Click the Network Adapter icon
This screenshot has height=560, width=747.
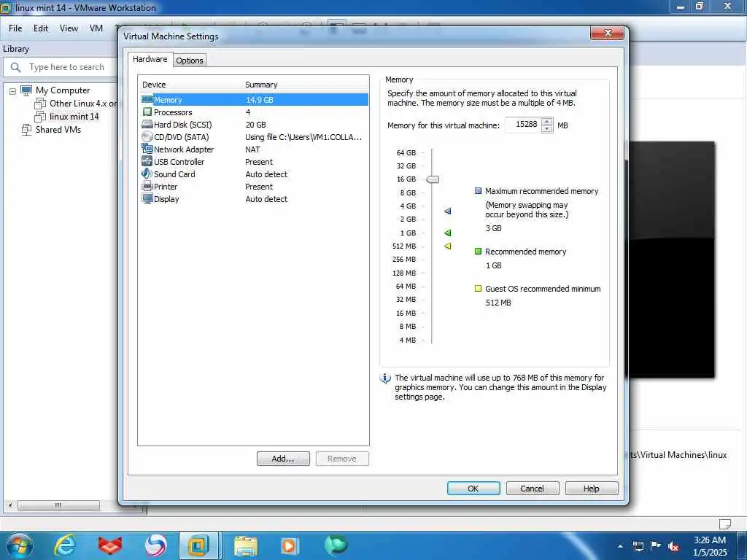147,149
